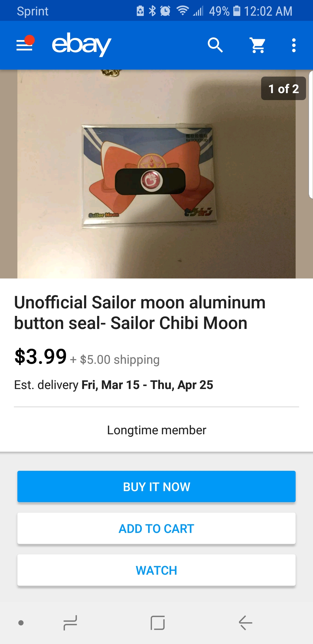Tap the Longtime member seller label
313x644 pixels.
tap(156, 430)
